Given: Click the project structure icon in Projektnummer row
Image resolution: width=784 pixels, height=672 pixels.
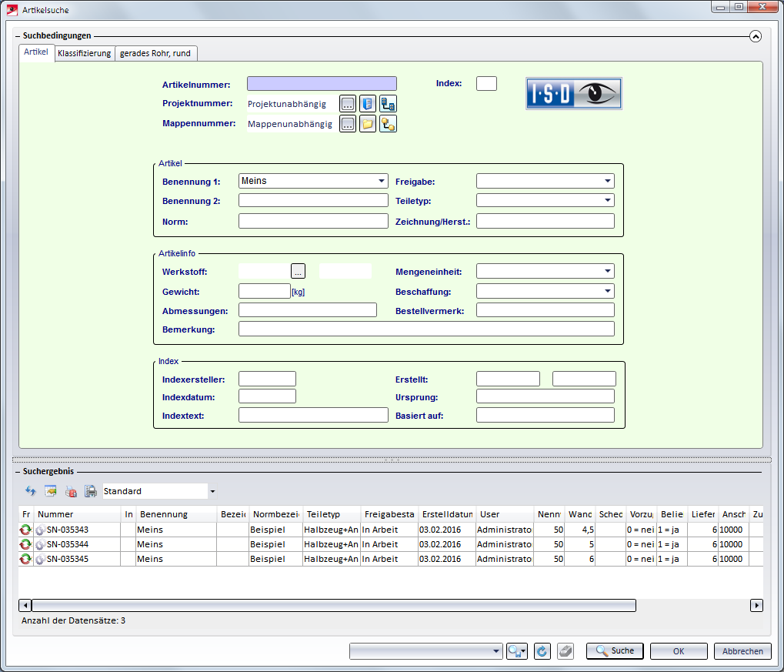Looking at the screenshot, I should (x=389, y=104).
